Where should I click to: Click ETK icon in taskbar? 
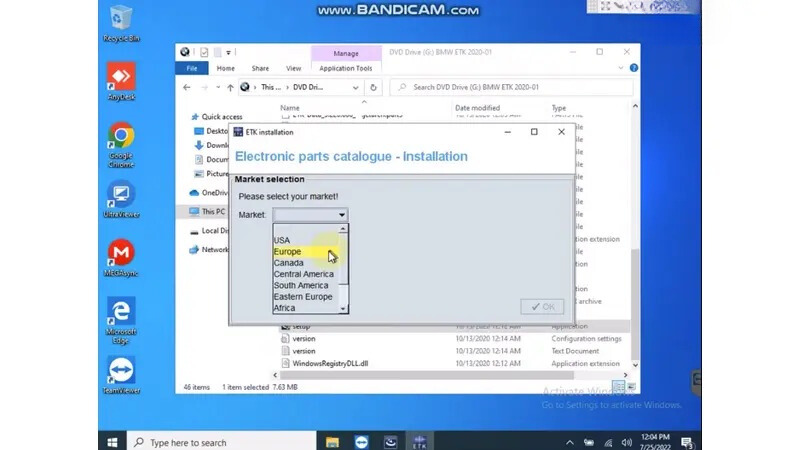(x=419, y=442)
